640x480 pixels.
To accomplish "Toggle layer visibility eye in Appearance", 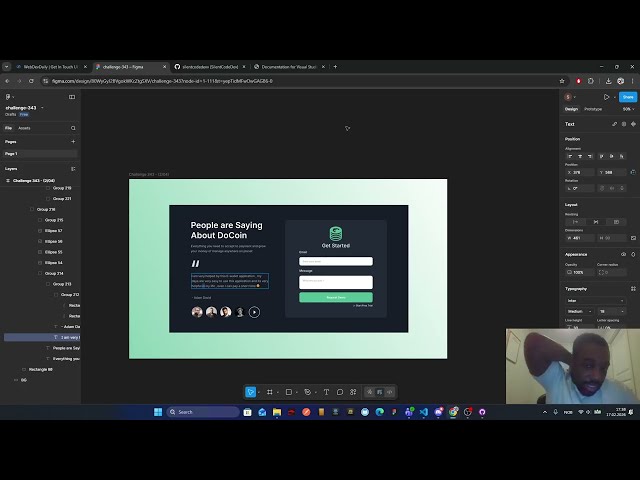I will coord(623,254).
